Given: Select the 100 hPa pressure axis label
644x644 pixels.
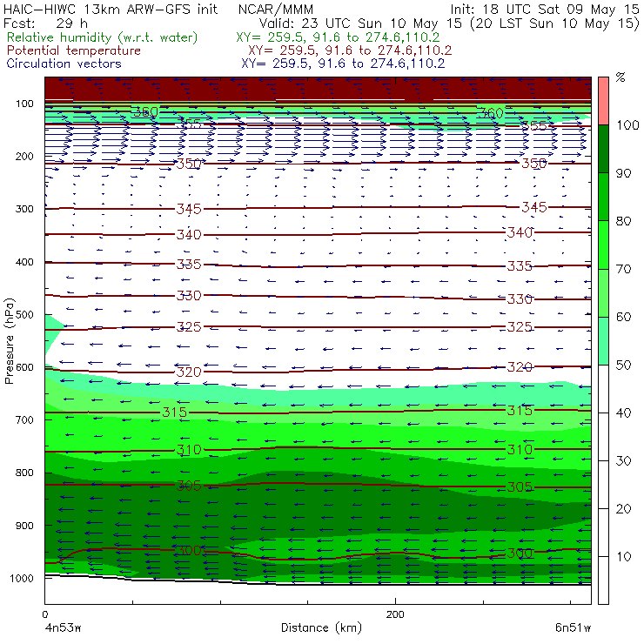Looking at the screenshot, I should click(24, 104).
